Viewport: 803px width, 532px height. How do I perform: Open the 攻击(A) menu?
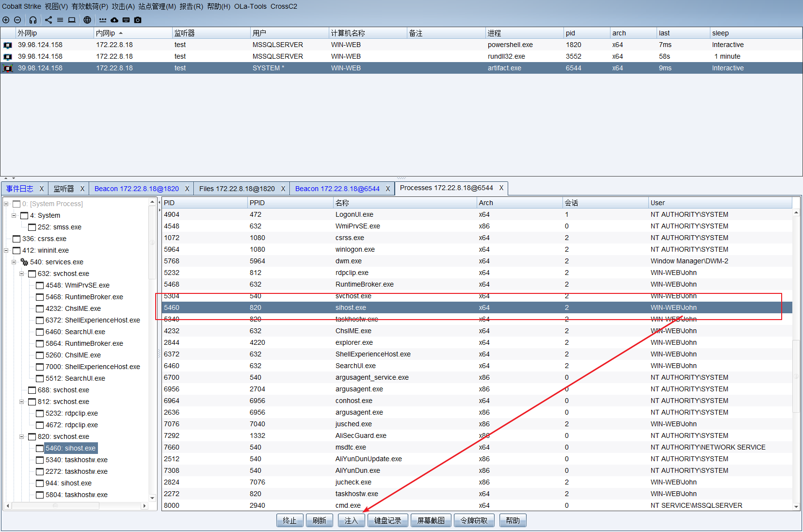click(123, 6)
